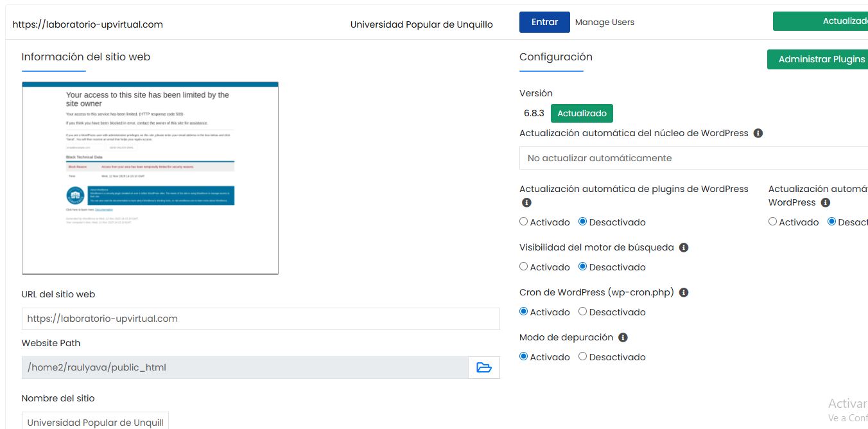This screenshot has height=429, width=868.
Task: Click the URL del sitio web field
Action: point(260,319)
